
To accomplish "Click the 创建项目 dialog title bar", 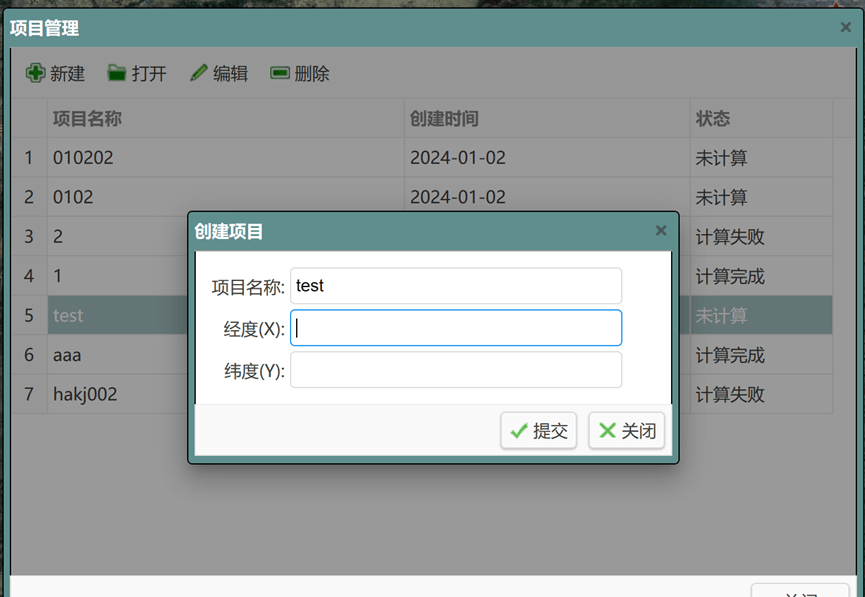I will 400,231.
